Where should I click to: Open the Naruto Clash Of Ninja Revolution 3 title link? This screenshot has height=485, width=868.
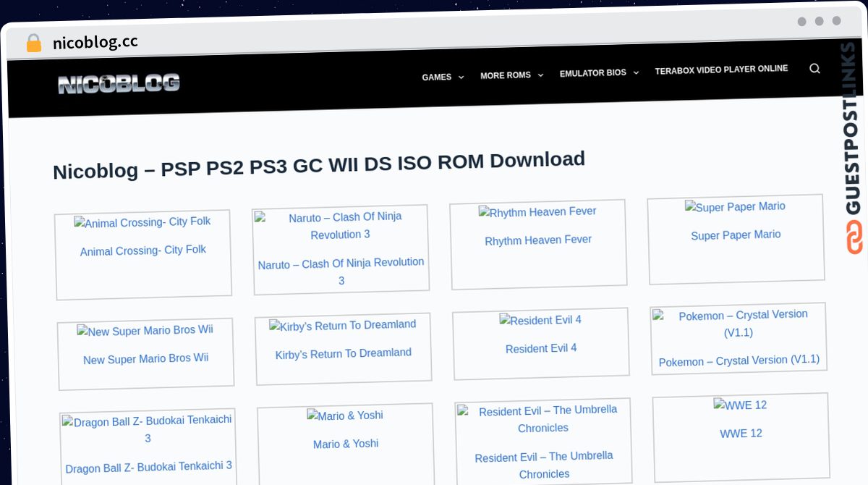[x=341, y=271]
